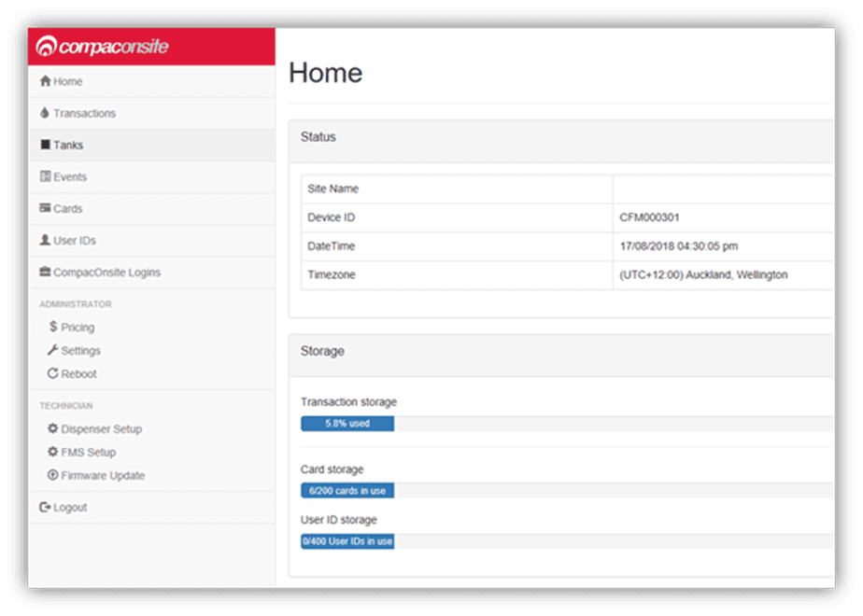Screen dimensions: 863x616
Task: Click the Timezone label cell
Action: pos(457,275)
